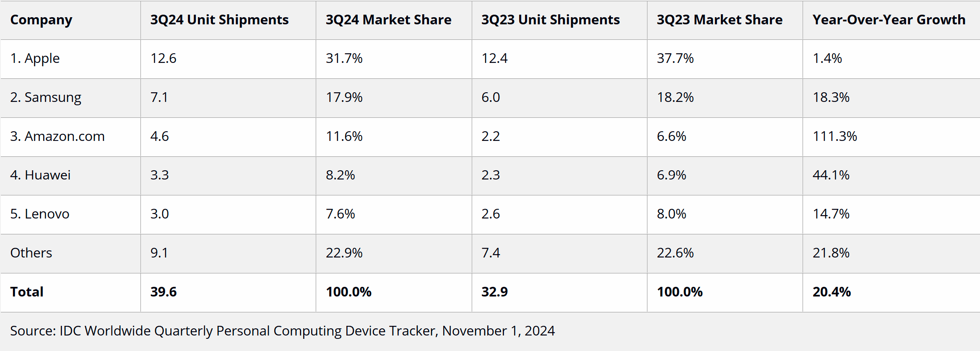
Task: Select the 20.4% total growth cell
Action: pos(832,292)
